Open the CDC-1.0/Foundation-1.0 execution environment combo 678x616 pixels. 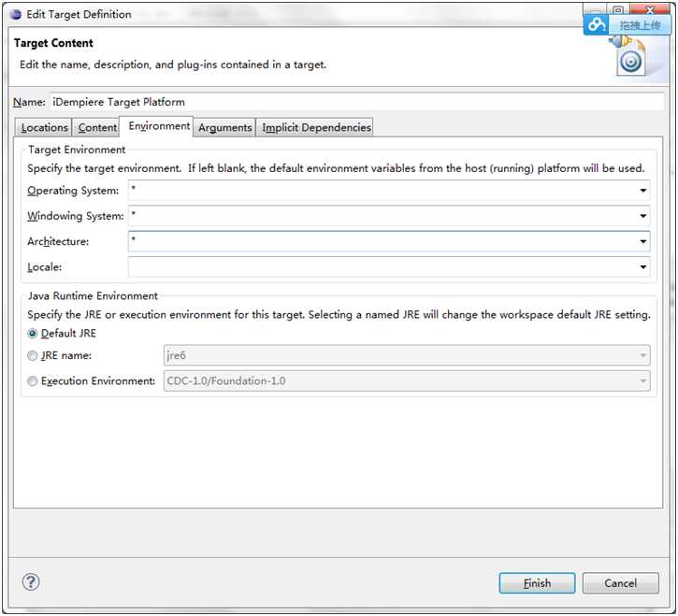click(x=407, y=380)
